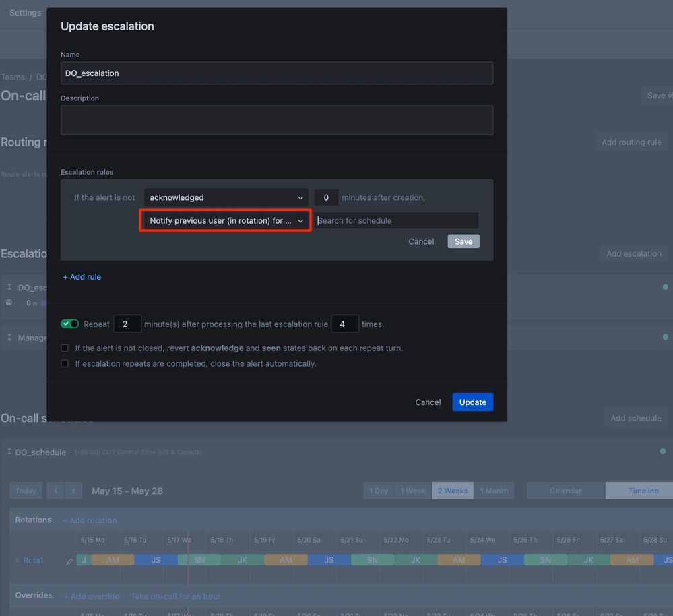
Task: Click + Add rotation link
Action: tap(90, 521)
